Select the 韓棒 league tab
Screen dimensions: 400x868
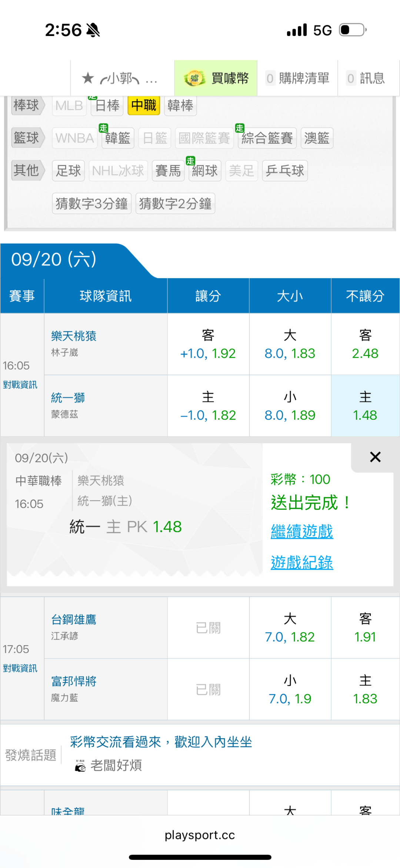180,105
